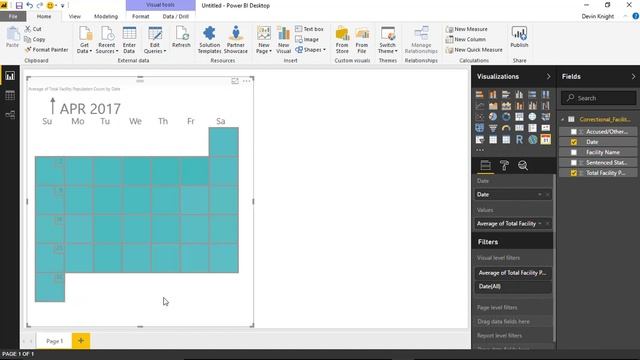This screenshot has height=360, width=640.
Task: Click the Publish button
Action: [519, 37]
